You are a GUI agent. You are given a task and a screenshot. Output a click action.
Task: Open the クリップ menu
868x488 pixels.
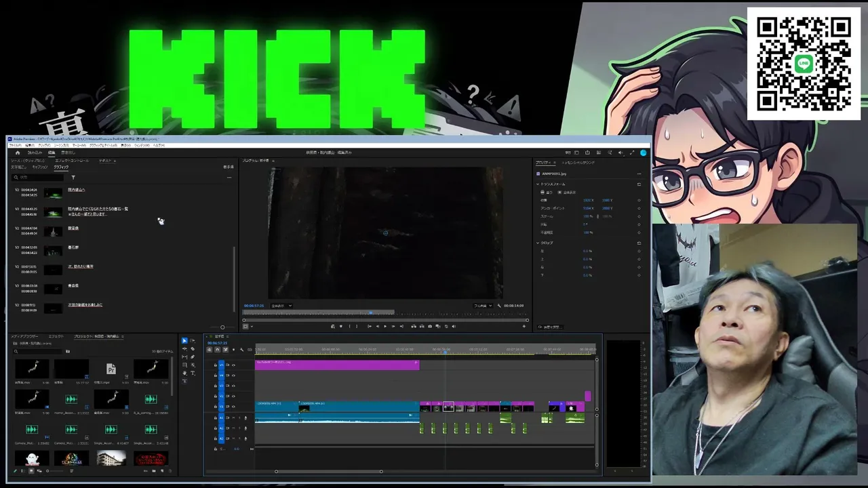coord(44,145)
